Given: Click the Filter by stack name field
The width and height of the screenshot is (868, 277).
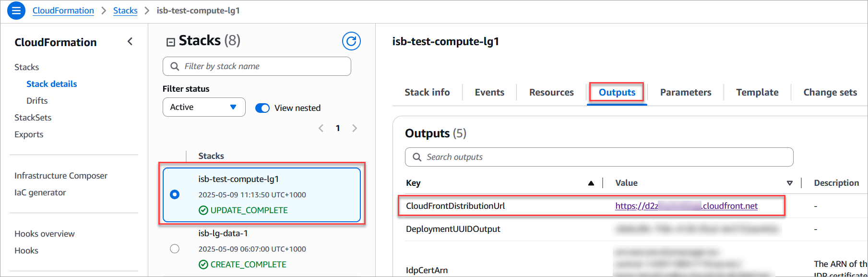Looking at the screenshot, I should click(x=257, y=66).
